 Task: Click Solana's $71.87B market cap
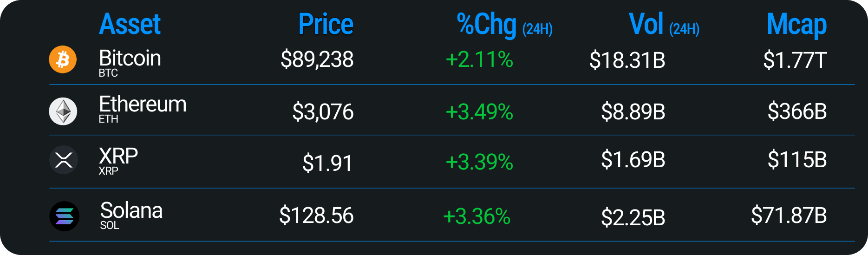pos(789,216)
